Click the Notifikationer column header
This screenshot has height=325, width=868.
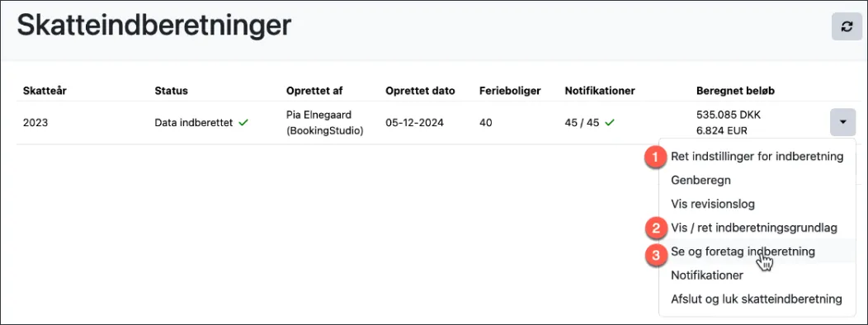pos(600,91)
